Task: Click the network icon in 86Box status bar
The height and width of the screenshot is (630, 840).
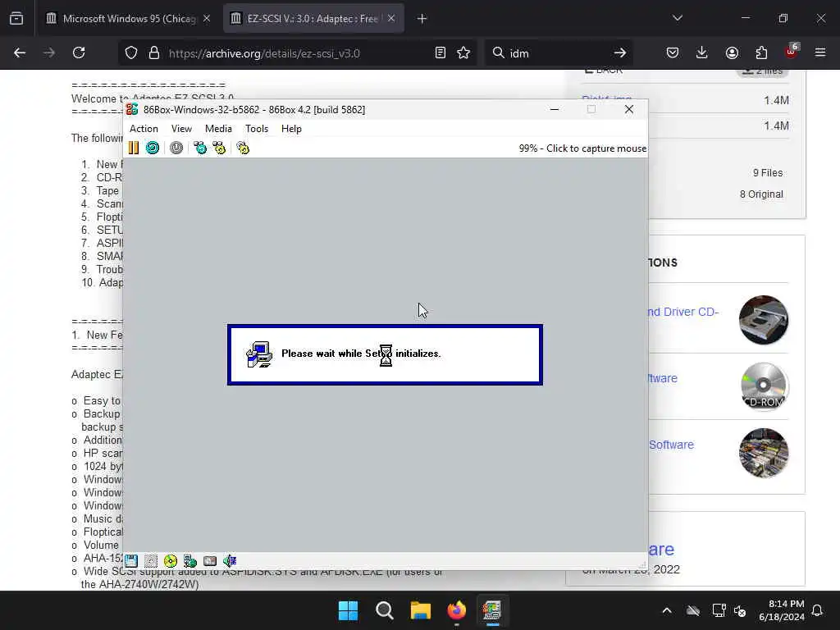Action: (190, 561)
